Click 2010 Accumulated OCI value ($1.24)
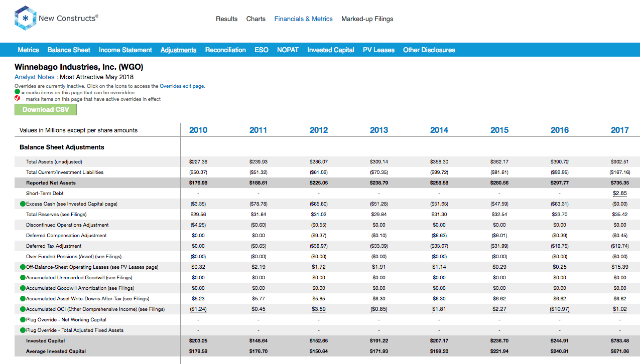640x364 pixels. pyautogui.click(x=198, y=309)
